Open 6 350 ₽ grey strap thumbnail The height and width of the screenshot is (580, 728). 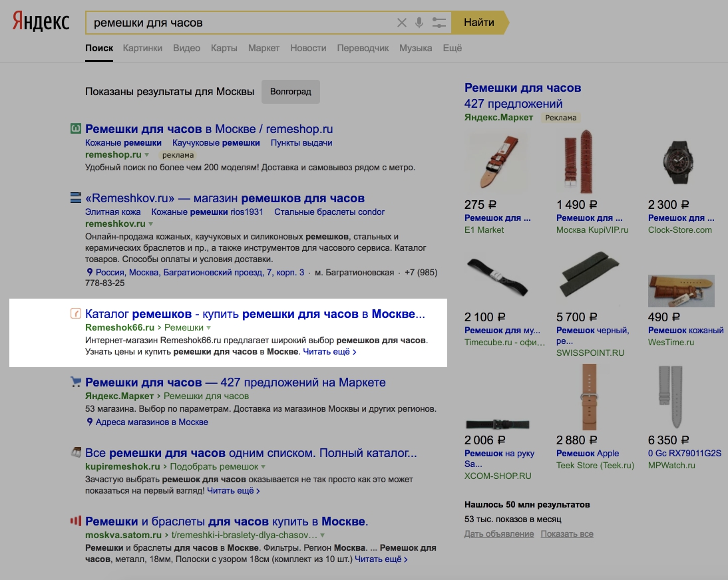670,397
